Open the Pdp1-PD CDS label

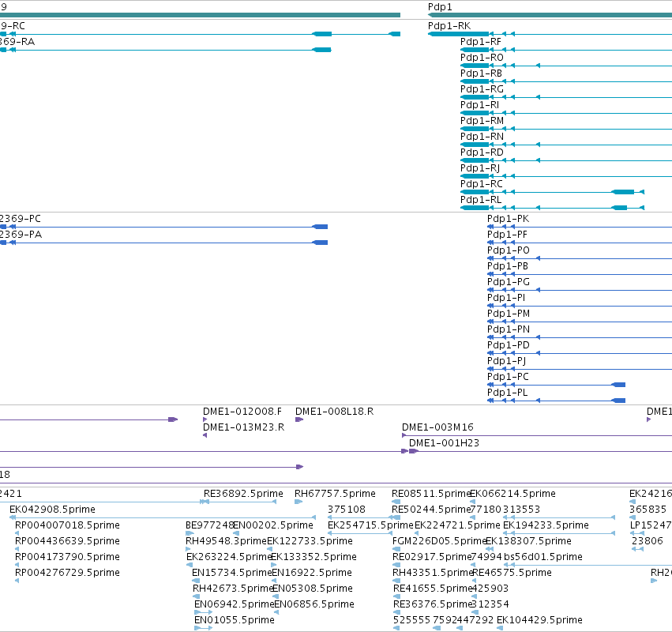pos(509,345)
